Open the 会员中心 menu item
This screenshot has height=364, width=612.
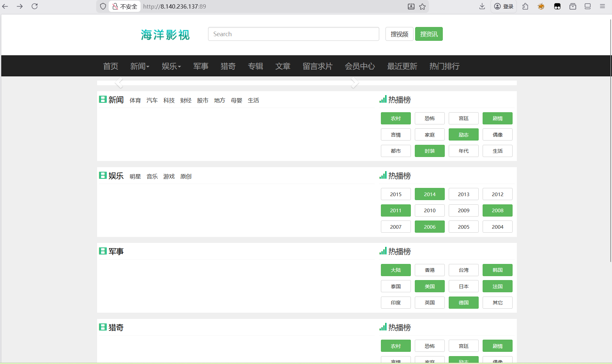tap(359, 66)
